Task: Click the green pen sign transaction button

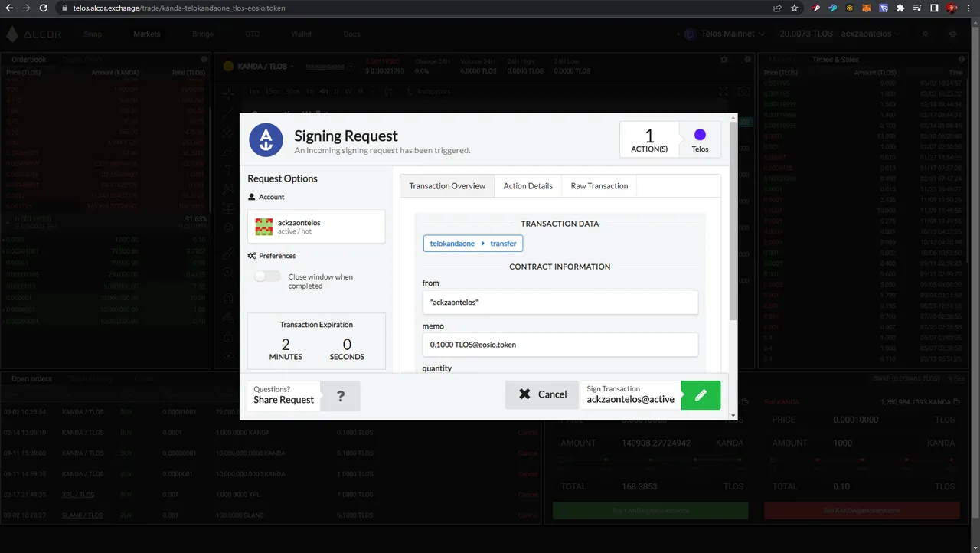Action: (701, 395)
